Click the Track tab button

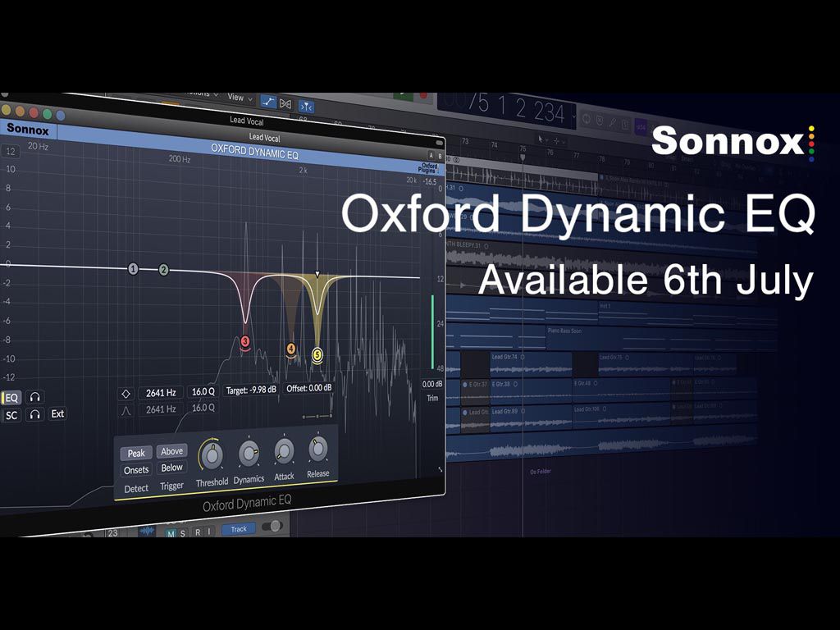coord(239,529)
